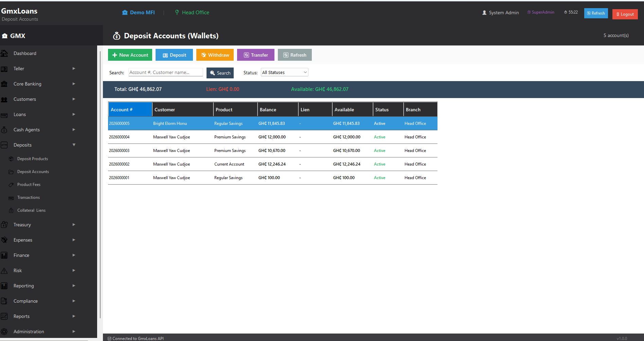Open Product Fees menu item
The image size is (644, 341).
[x=29, y=185]
